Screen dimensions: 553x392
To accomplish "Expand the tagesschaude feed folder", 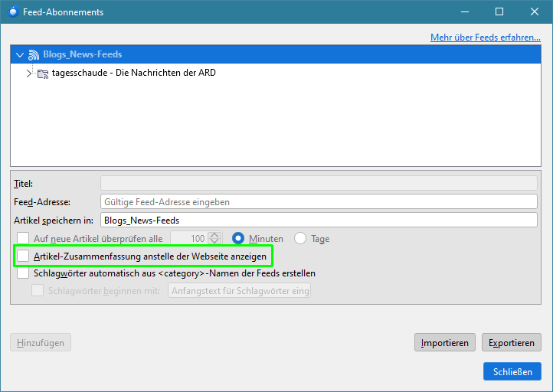I will [28, 73].
